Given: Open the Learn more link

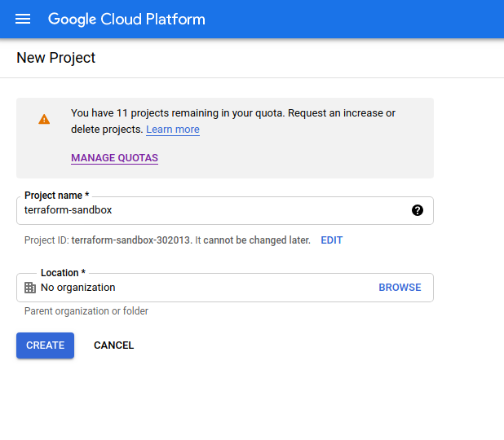Looking at the screenshot, I should tap(173, 129).
